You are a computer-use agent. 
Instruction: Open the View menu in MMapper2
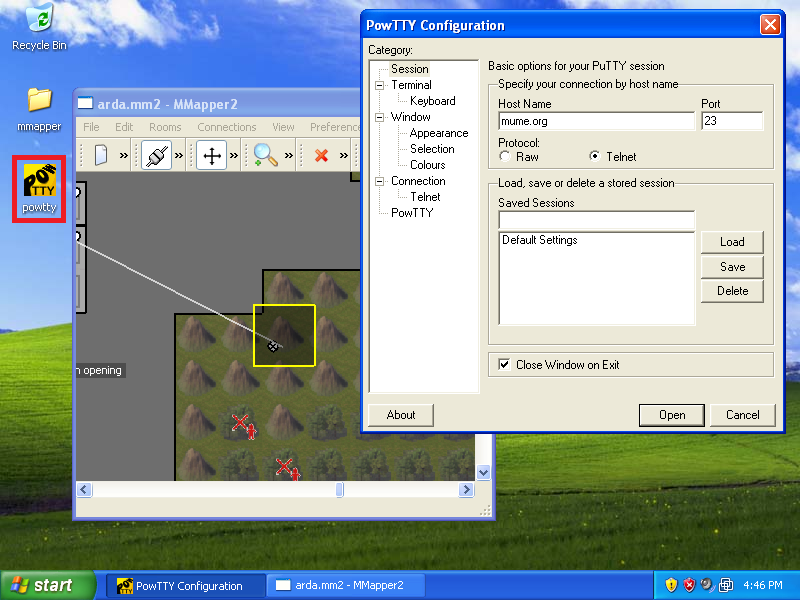point(283,127)
